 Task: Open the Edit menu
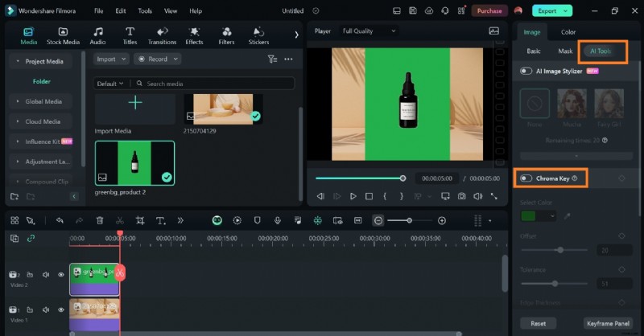(120, 11)
